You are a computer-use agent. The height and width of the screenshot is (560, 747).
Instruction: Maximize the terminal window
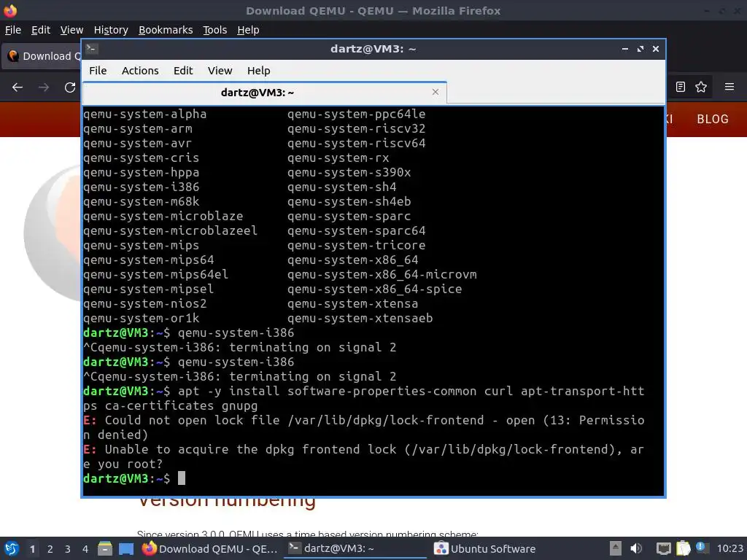point(640,49)
